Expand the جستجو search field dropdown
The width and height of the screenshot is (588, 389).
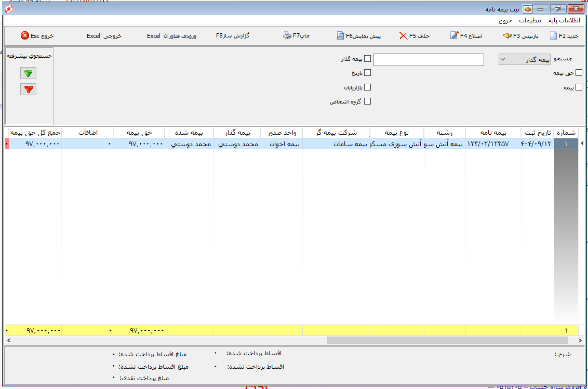click(x=503, y=60)
